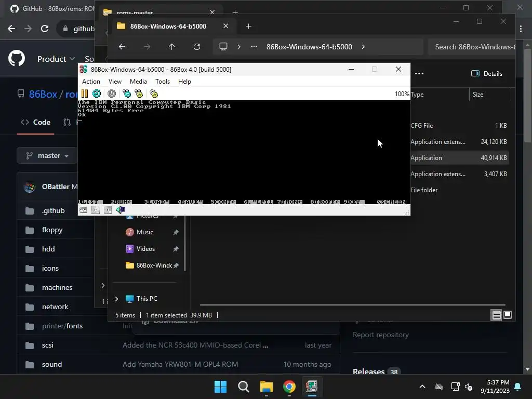532x399 pixels.
Task: Click the Search 86Box-Windows field in Explorer
Action: 472,47
